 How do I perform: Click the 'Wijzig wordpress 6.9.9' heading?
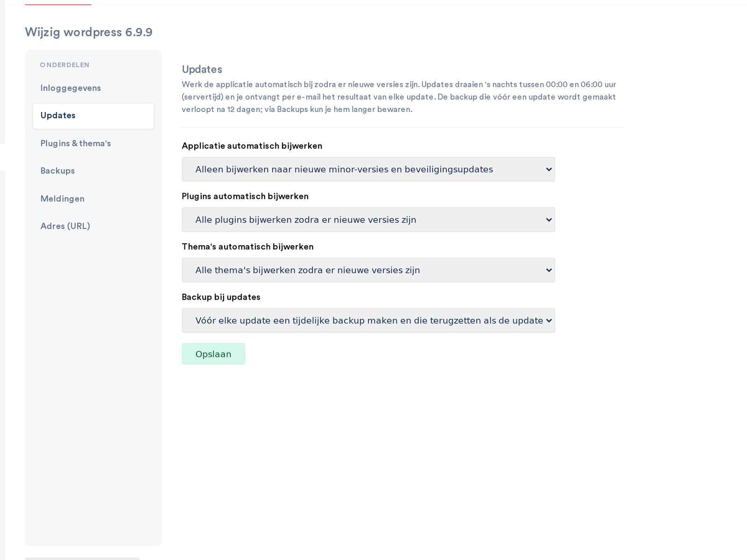(x=89, y=32)
